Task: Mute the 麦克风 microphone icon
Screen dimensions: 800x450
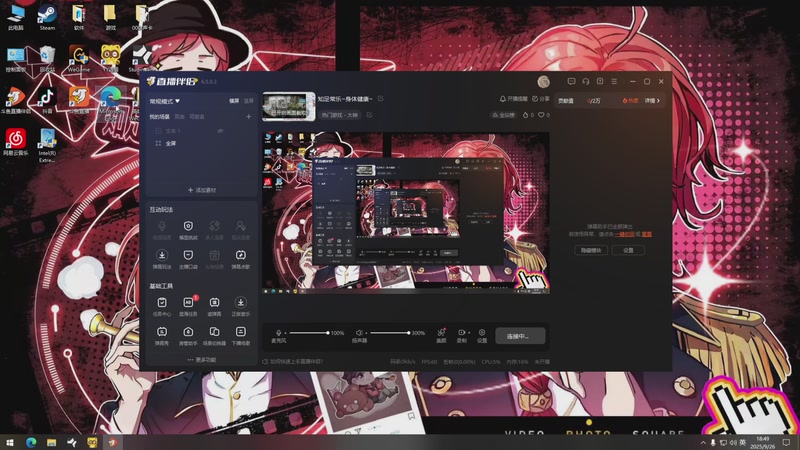Action: [x=278, y=333]
